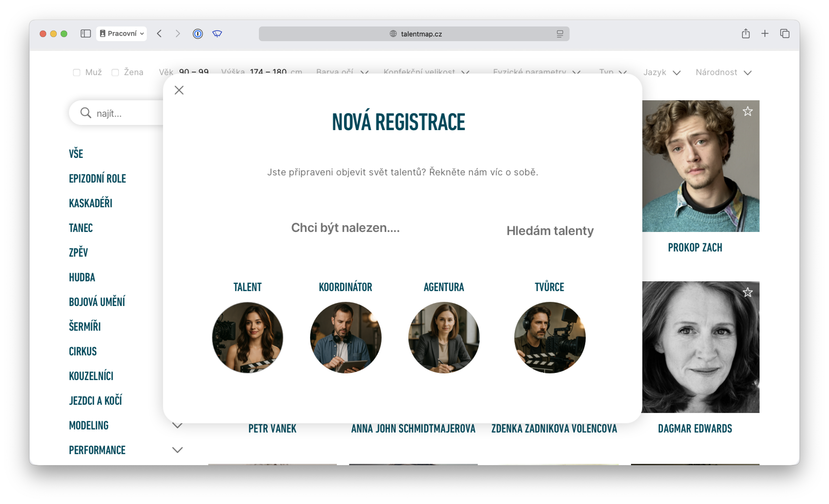Click the TVŮRCE role label

coord(550,287)
